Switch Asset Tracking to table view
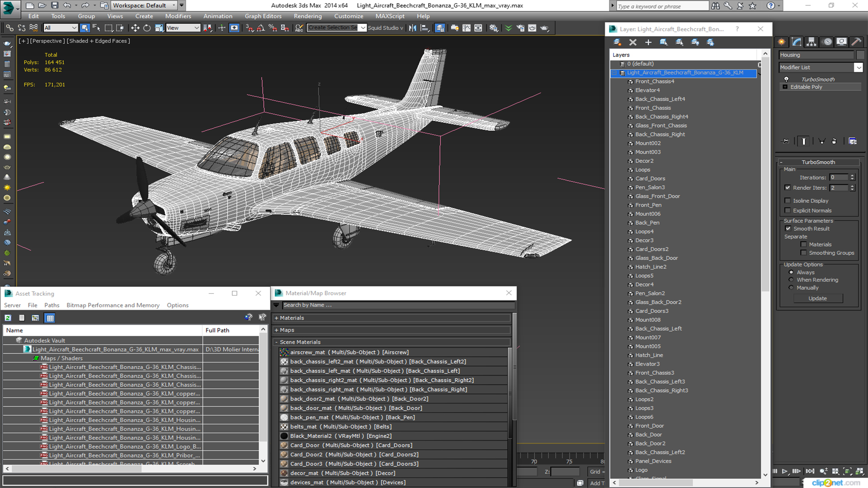Viewport: 868px width, 488px height. tap(50, 318)
